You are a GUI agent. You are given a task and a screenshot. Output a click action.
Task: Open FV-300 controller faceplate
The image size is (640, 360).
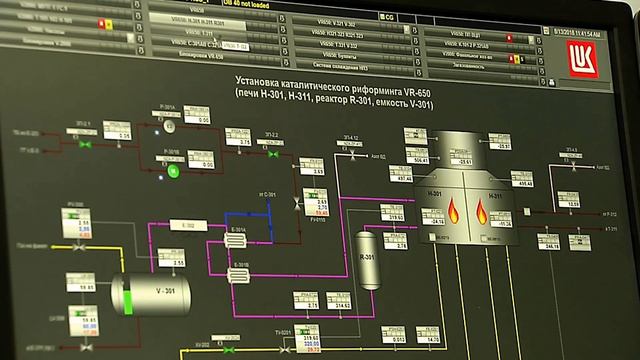pyautogui.click(x=76, y=223)
